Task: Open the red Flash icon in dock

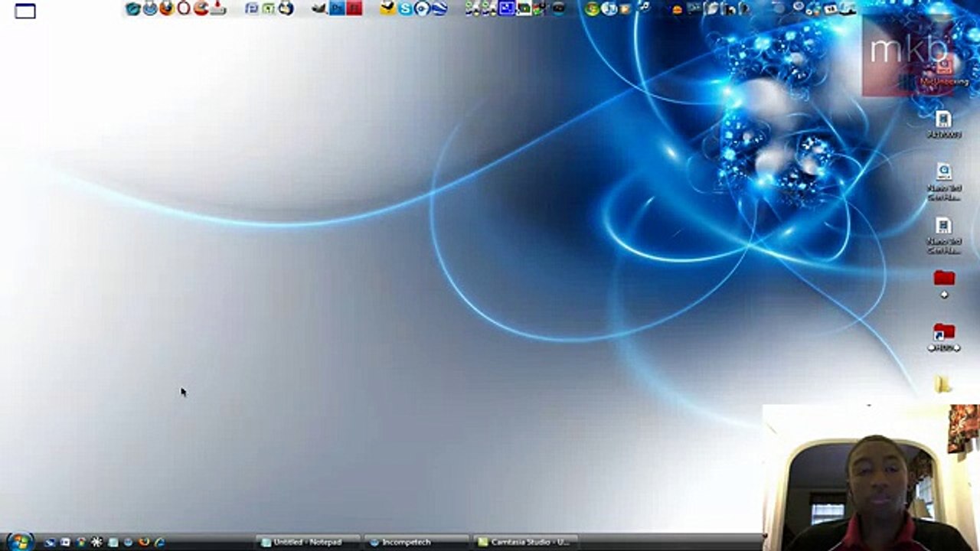Action: tap(354, 8)
